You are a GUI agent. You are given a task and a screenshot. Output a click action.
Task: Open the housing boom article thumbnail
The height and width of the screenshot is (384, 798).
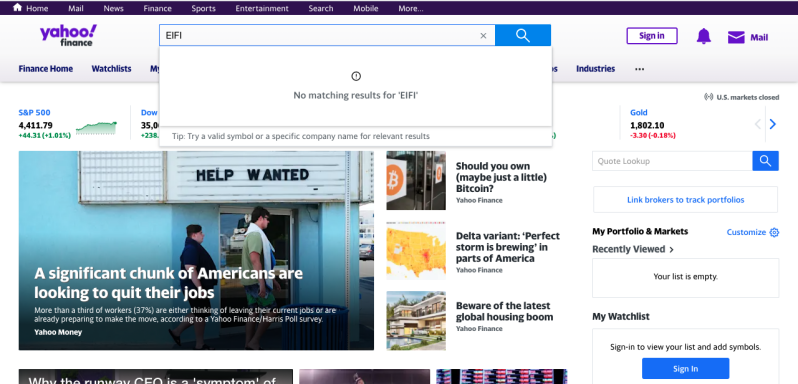click(416, 320)
